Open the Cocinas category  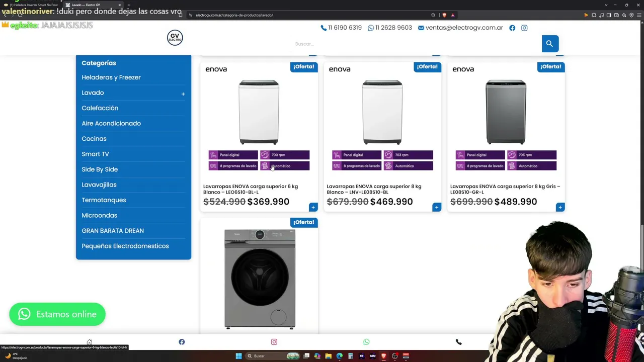pos(94,139)
